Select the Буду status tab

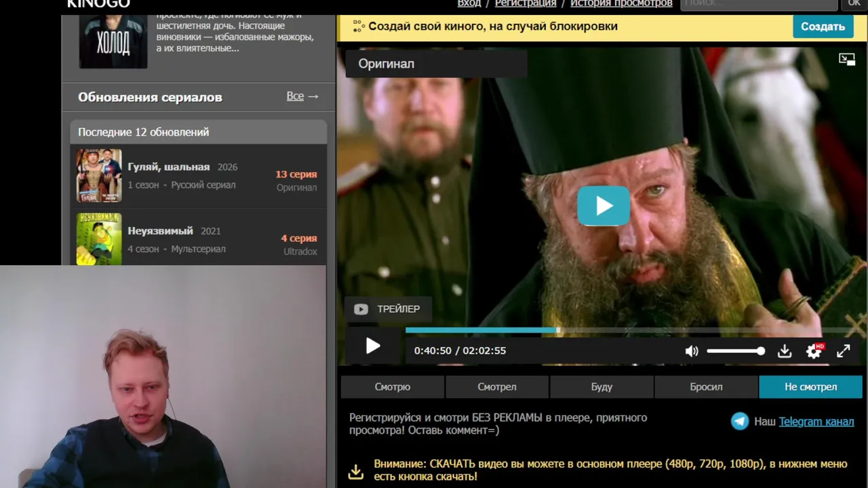tap(601, 387)
